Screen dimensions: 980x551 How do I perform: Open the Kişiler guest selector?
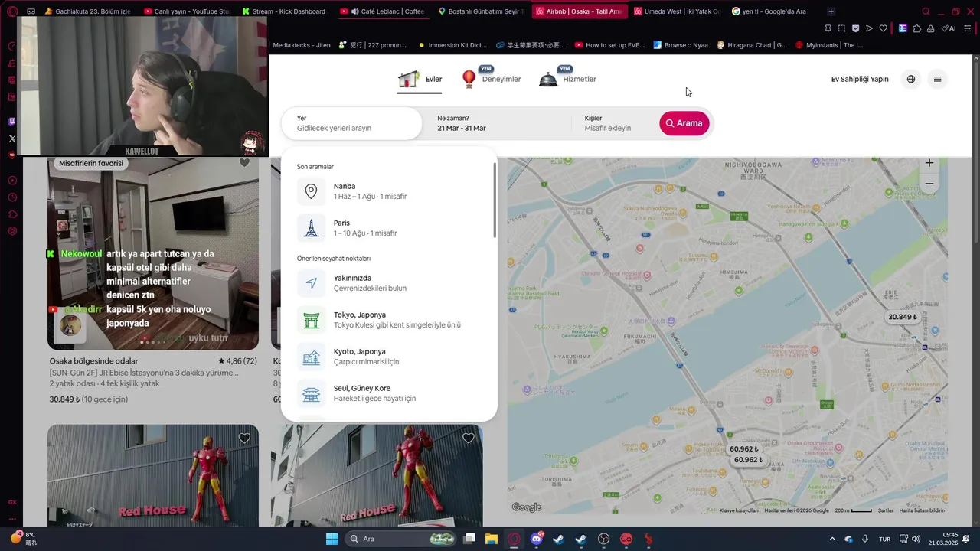[615, 123]
